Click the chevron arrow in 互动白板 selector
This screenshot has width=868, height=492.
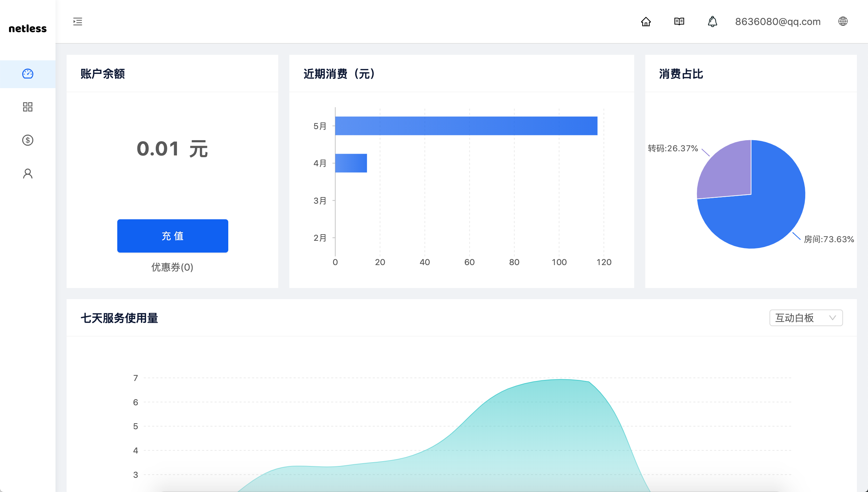point(832,318)
